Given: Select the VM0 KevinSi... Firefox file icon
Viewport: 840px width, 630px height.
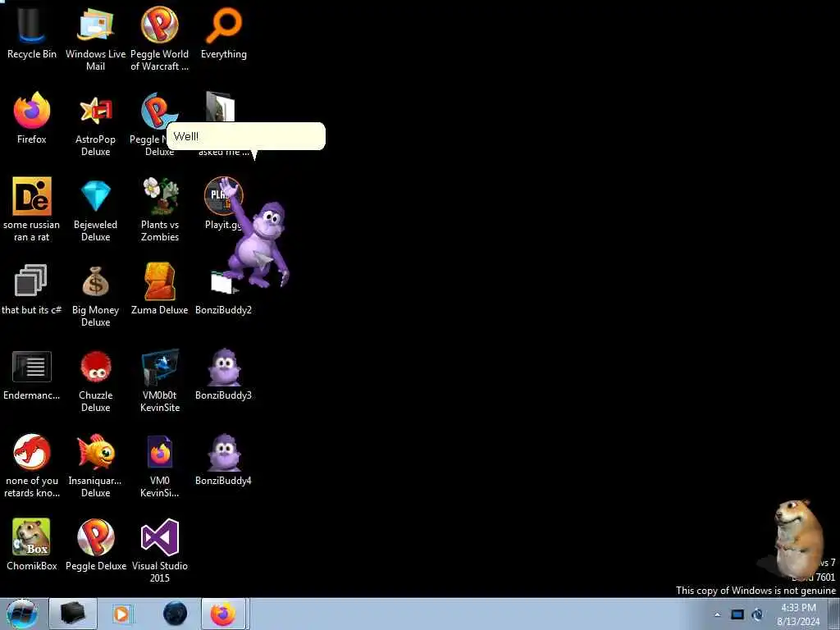Looking at the screenshot, I should (160, 465).
